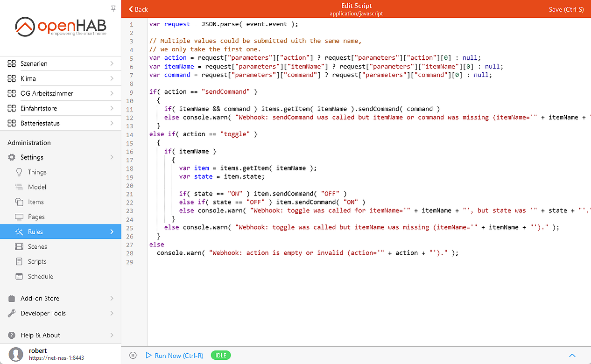This screenshot has height=364, width=591.
Task: Expand the Developer Tools chevron
Action: coord(112,313)
